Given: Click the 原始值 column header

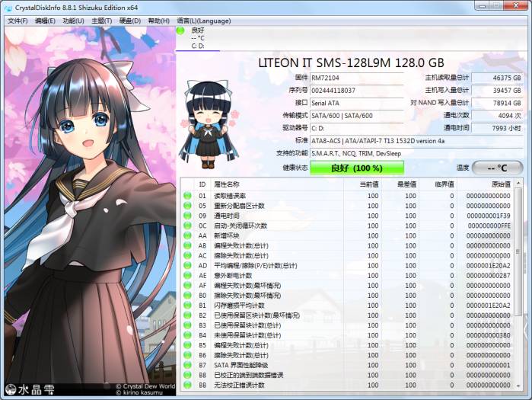Looking at the screenshot, I should [485, 184].
